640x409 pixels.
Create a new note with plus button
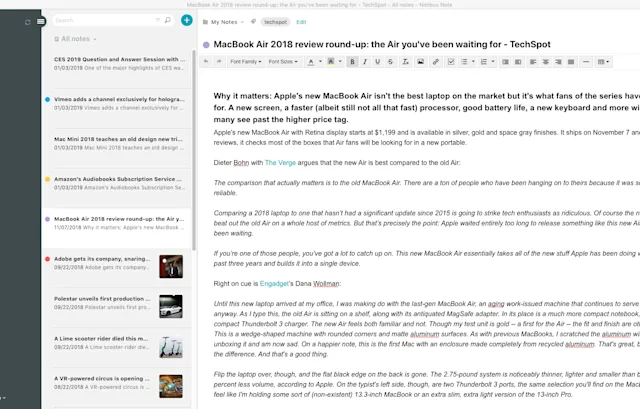pos(187,20)
